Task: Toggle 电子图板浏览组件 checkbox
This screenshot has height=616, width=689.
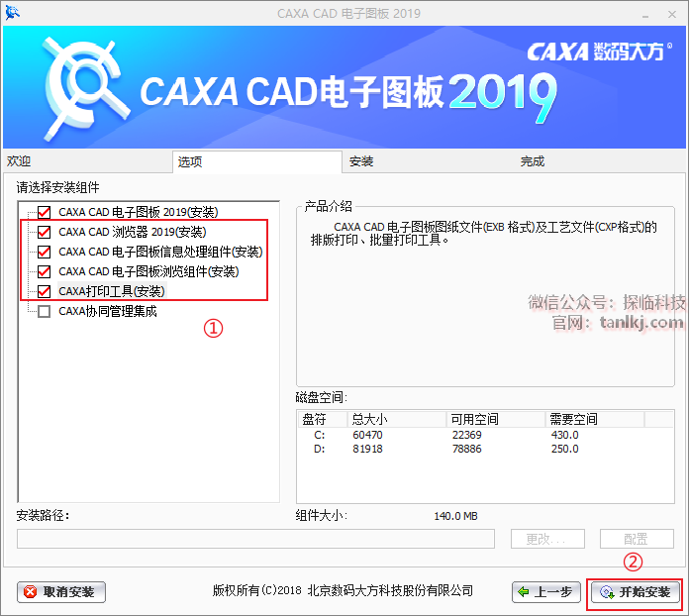Action: pyautogui.click(x=44, y=271)
